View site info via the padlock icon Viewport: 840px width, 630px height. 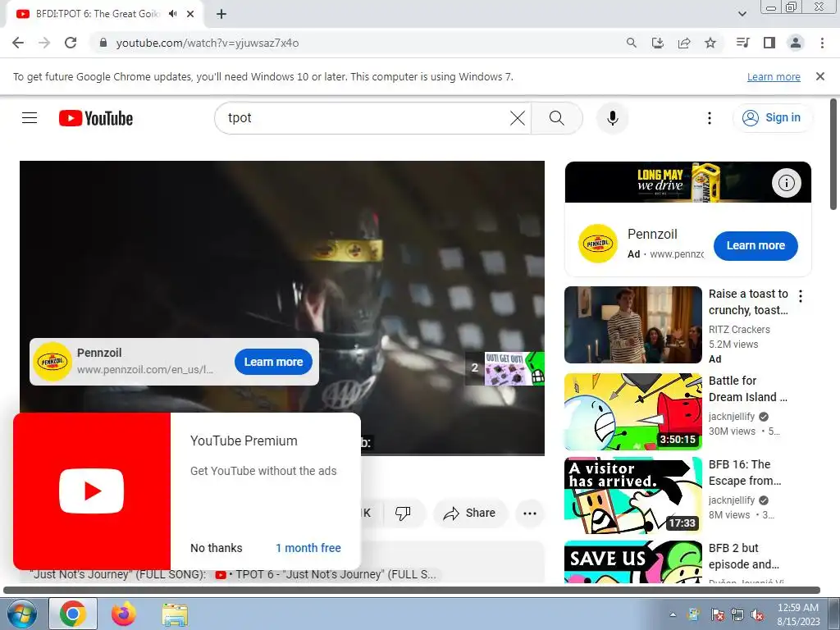(x=103, y=43)
